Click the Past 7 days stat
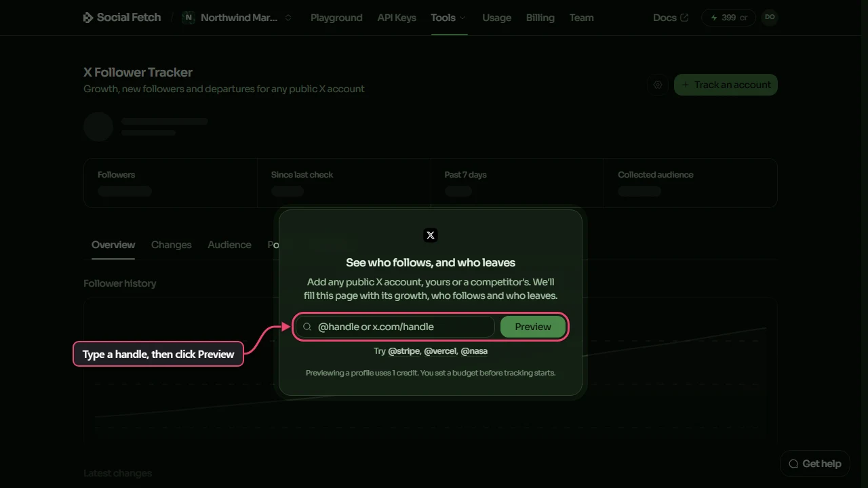 (517, 183)
